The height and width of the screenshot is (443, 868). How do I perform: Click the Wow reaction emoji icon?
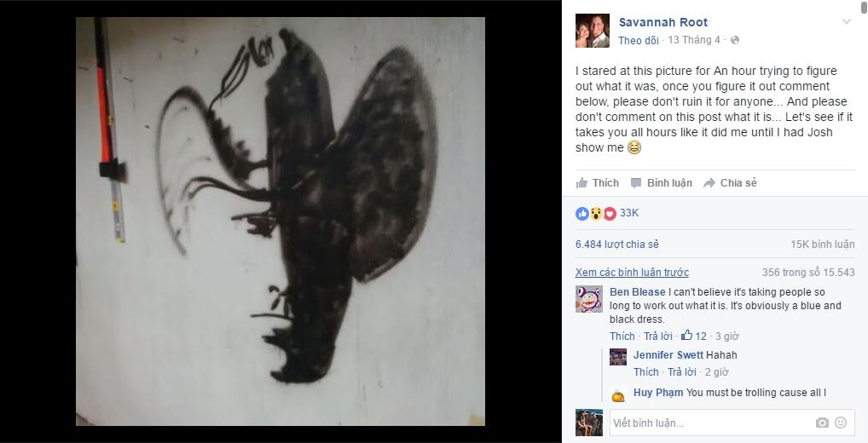tap(596, 214)
